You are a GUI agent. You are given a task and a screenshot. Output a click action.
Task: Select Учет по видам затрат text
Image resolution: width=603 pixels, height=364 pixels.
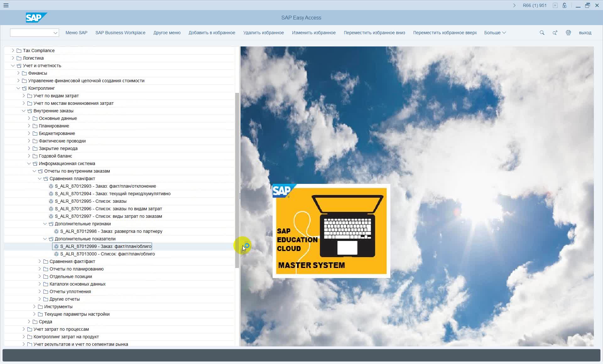pyautogui.click(x=56, y=96)
